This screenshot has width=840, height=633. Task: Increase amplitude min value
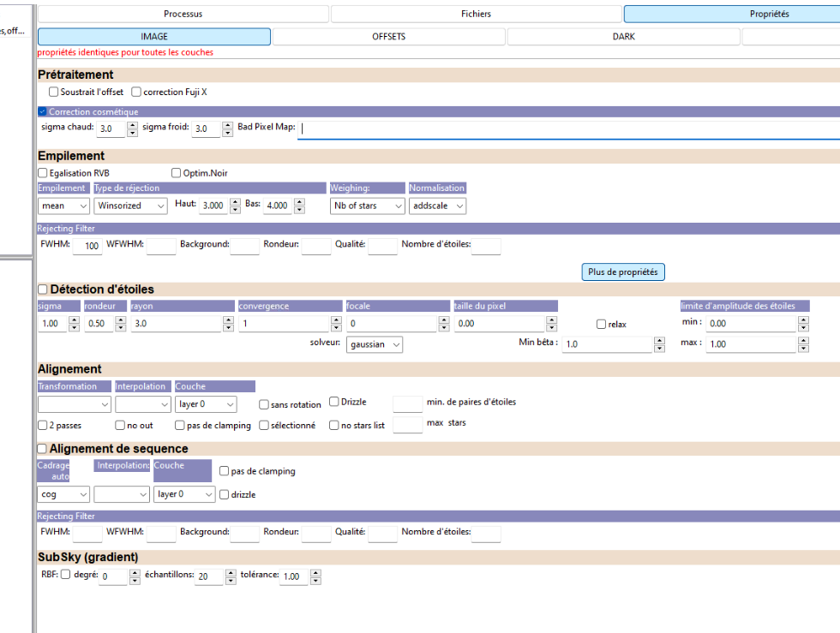(803, 319)
